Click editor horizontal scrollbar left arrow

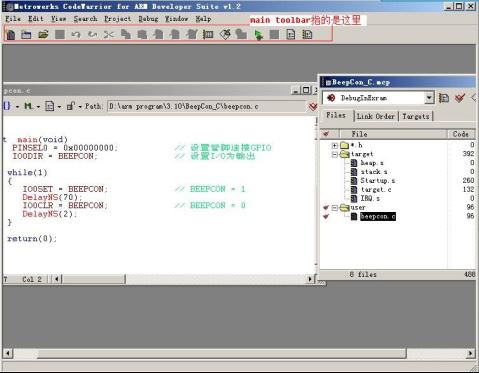[x=57, y=279]
